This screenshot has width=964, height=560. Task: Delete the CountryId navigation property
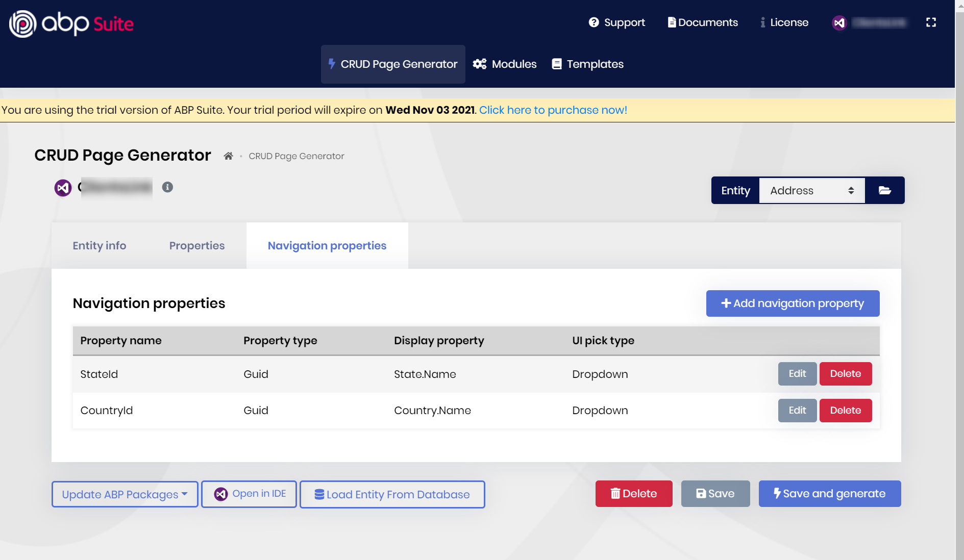846,411
